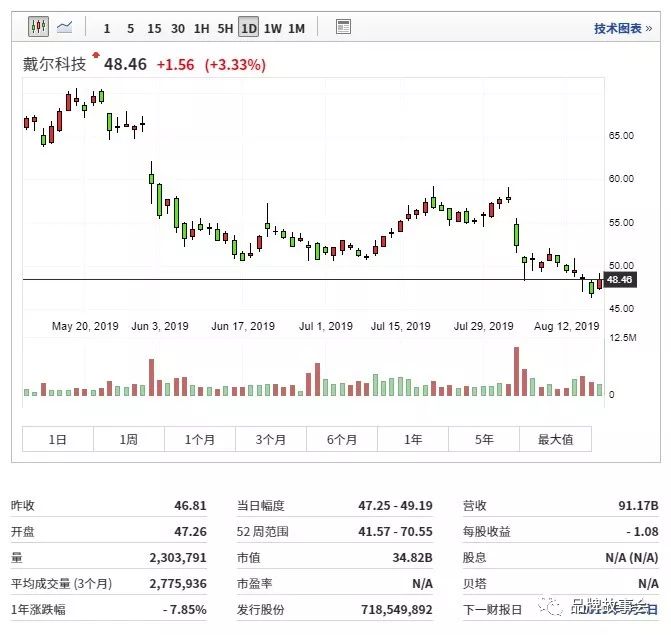The width and height of the screenshot is (671, 635).
Task: Select the 1 minute interval
Action: coord(107,28)
